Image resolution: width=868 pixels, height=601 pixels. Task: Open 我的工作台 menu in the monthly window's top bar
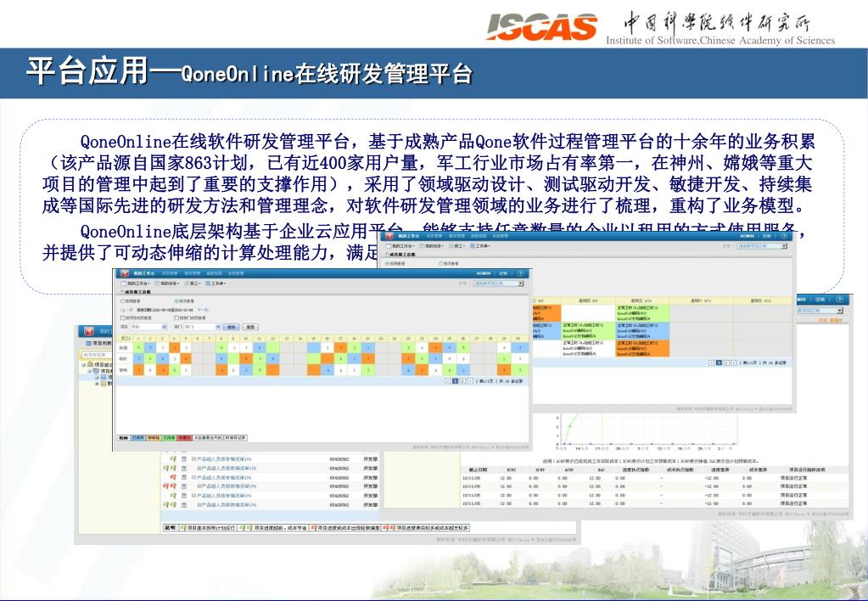(144, 273)
